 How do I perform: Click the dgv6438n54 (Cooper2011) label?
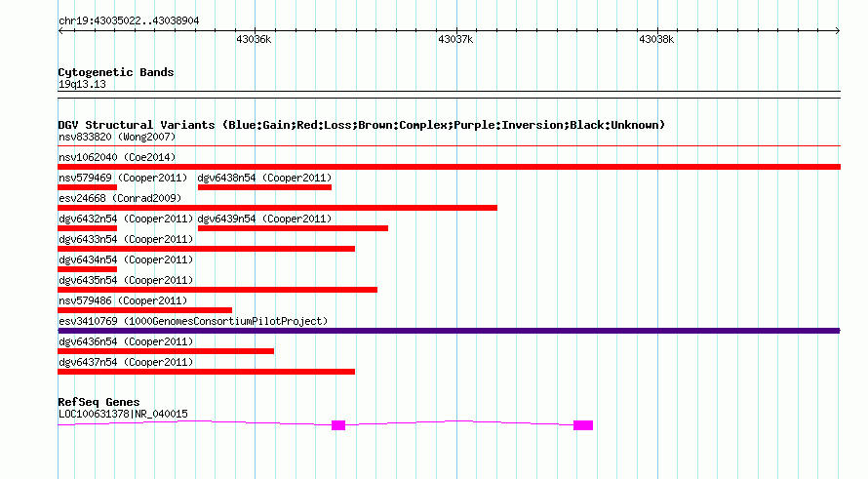[x=264, y=178]
